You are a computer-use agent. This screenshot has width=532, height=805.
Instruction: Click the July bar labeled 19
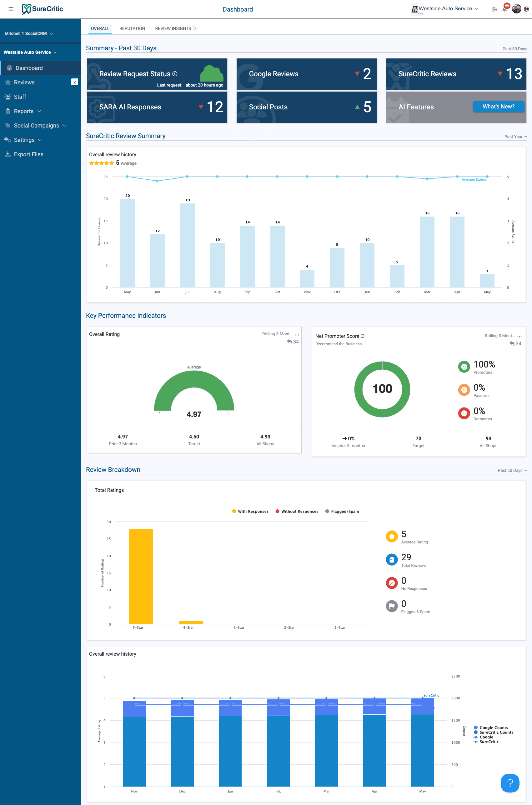(187, 245)
